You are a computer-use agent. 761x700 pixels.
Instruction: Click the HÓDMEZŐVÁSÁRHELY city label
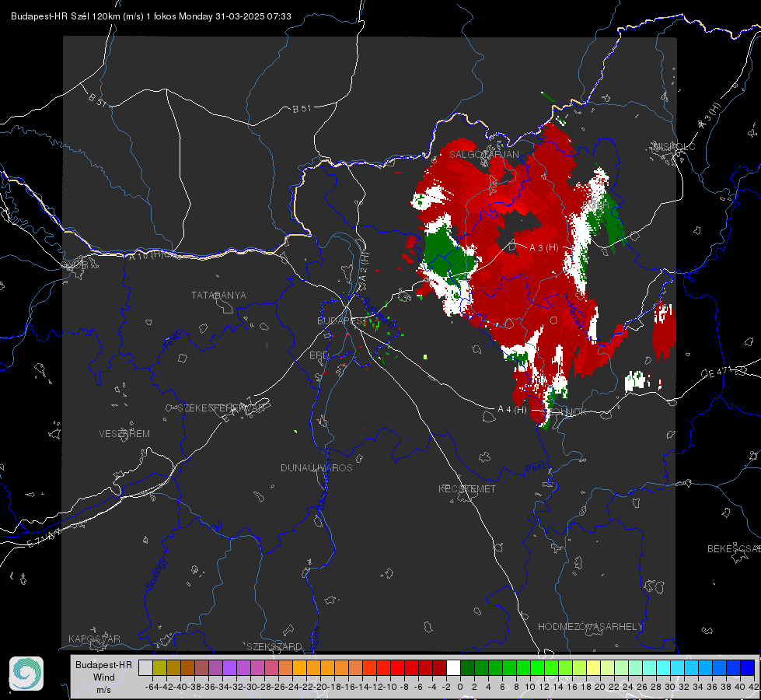(x=590, y=627)
